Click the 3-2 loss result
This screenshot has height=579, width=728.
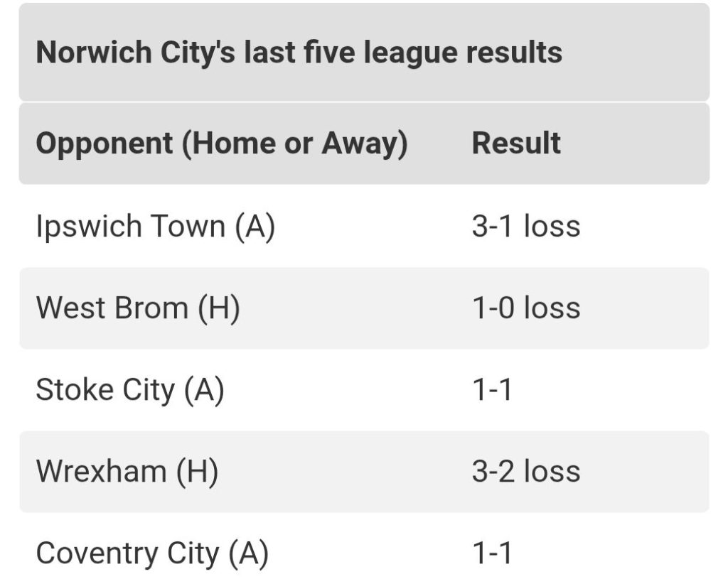click(x=526, y=472)
